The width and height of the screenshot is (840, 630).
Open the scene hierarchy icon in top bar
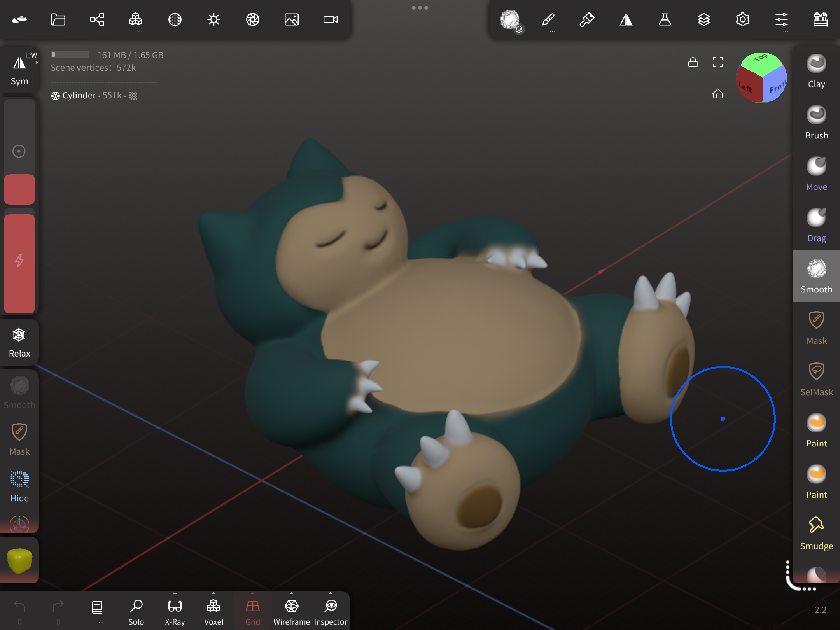coord(97,19)
